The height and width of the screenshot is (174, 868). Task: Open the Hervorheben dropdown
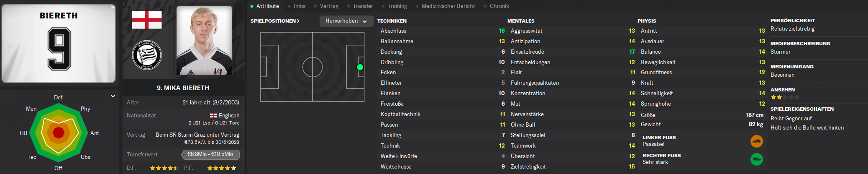[346, 21]
